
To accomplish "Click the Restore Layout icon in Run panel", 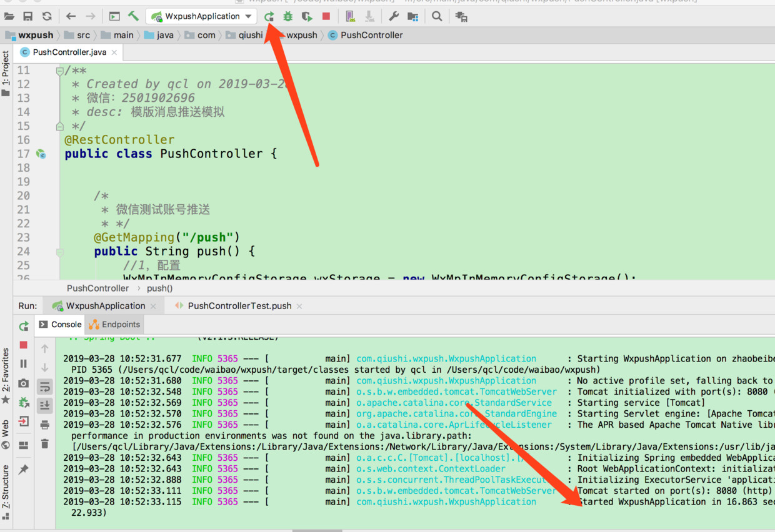I will pyautogui.click(x=24, y=445).
